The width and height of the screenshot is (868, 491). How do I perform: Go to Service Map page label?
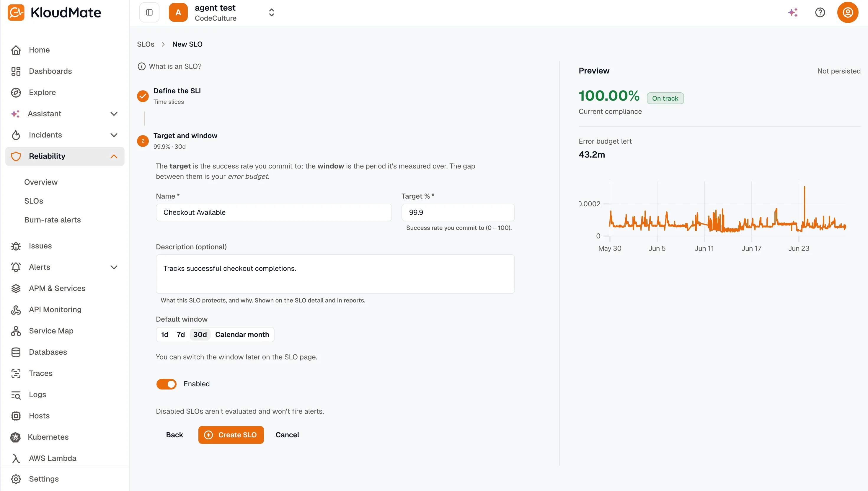51,331
